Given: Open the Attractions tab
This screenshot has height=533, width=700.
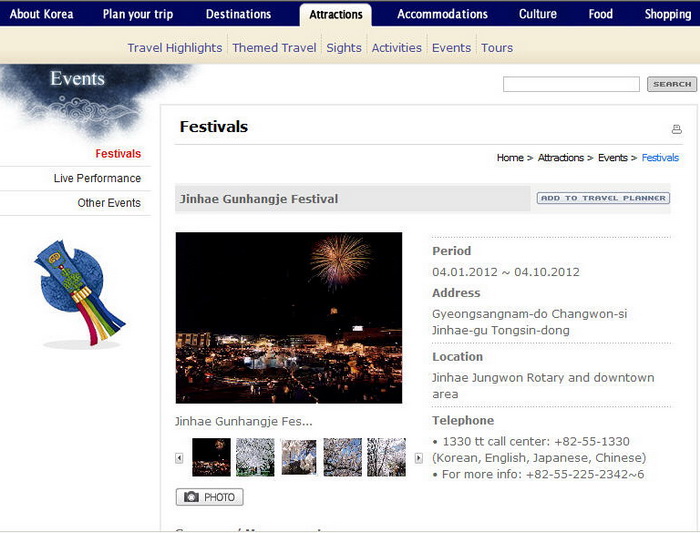Looking at the screenshot, I should (336, 15).
